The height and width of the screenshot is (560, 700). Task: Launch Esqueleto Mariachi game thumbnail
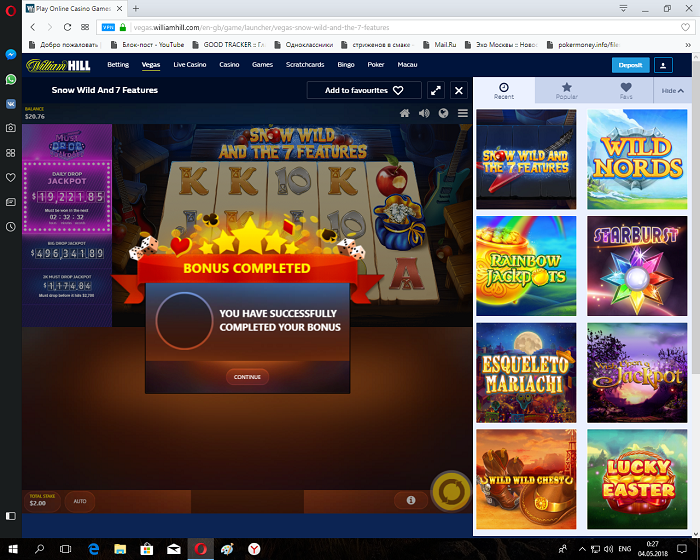[x=526, y=373]
